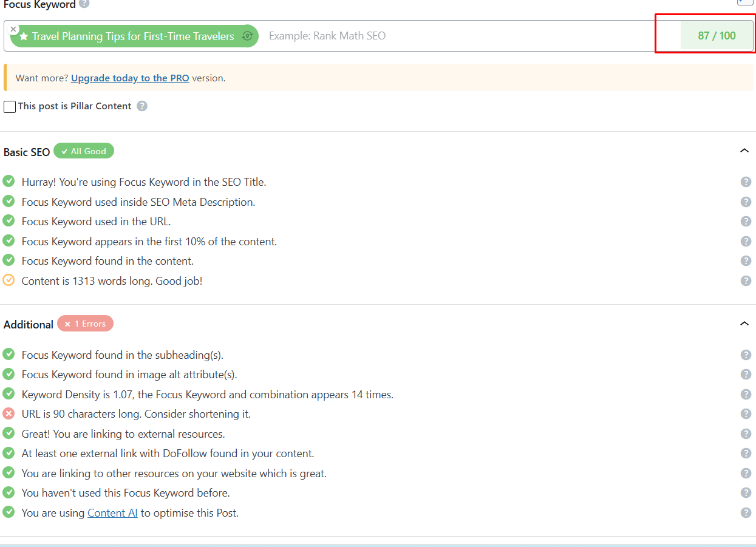Click the circular refresh icon inside the keyword pill

coord(247,36)
